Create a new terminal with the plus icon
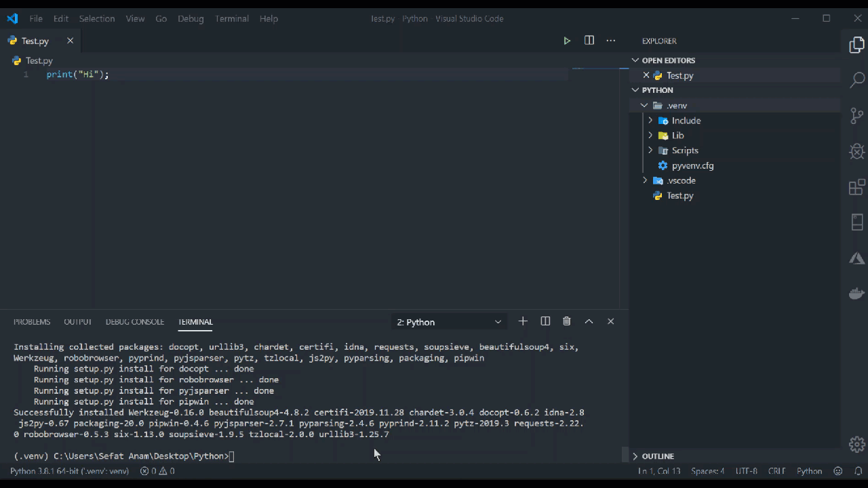 523,321
